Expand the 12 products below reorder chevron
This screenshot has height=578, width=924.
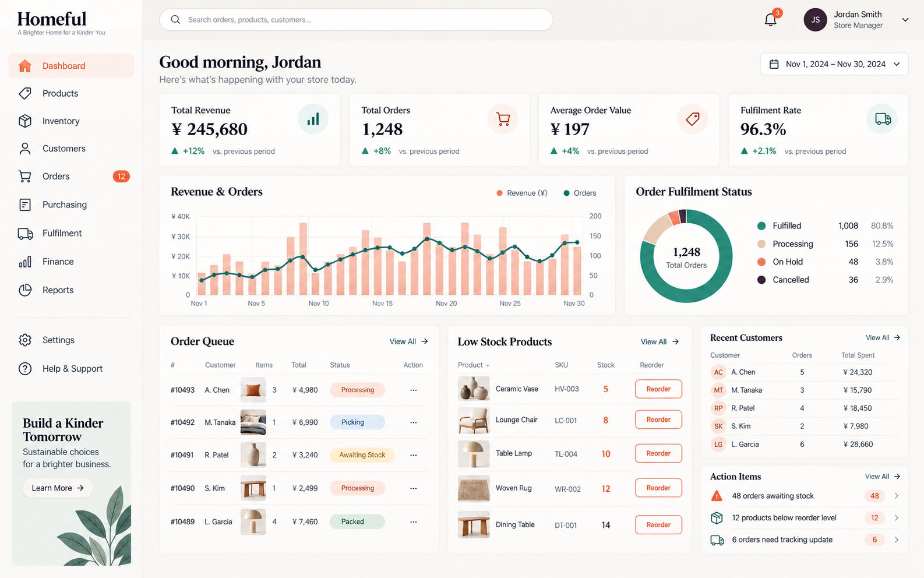896,517
